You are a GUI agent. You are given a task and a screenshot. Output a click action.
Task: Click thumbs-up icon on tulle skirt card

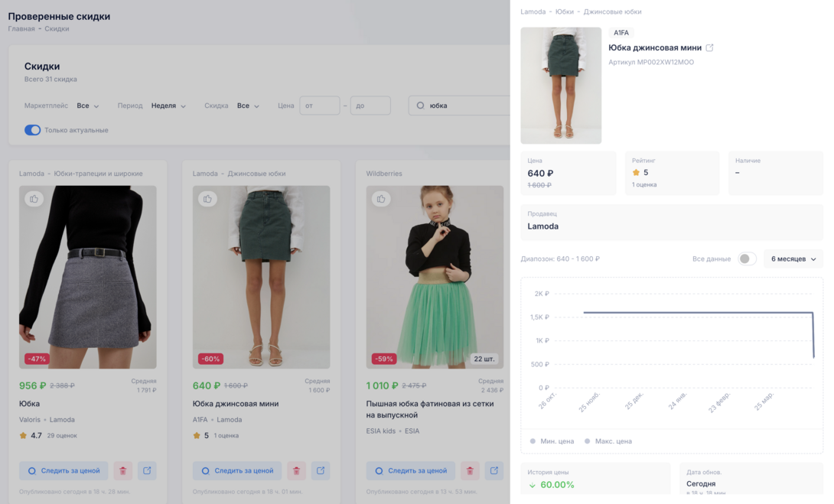pyautogui.click(x=381, y=199)
